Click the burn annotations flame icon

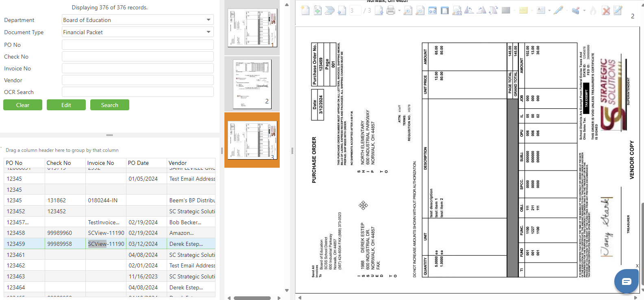coord(593,11)
